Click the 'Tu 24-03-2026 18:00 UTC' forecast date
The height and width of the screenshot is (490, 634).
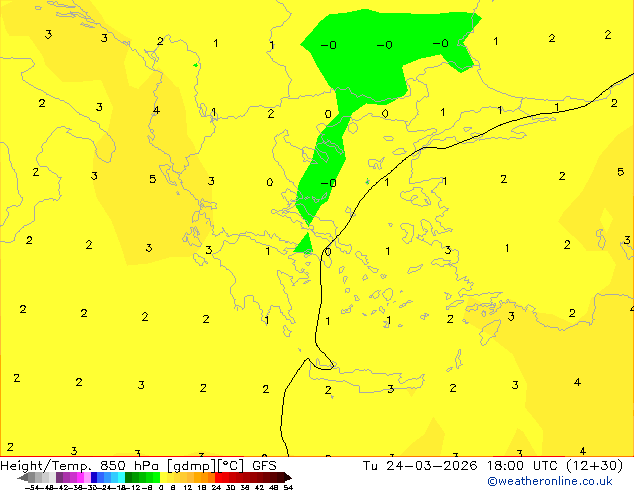coord(461,466)
